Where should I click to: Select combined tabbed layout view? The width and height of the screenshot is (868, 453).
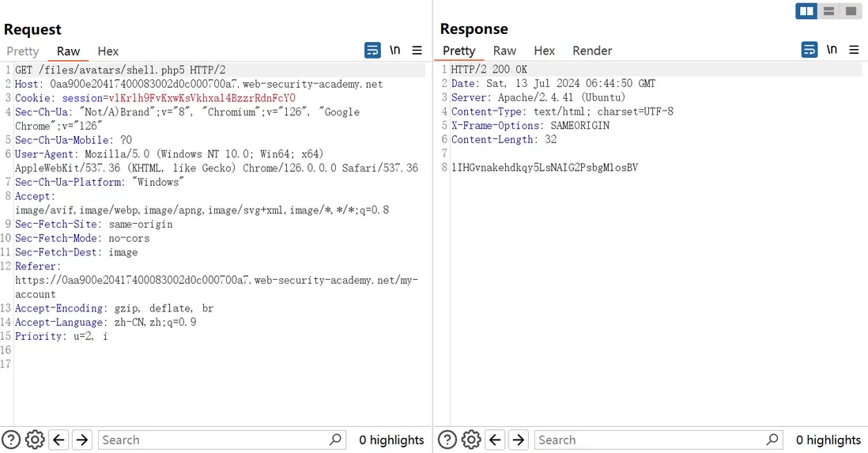pyautogui.click(x=851, y=11)
